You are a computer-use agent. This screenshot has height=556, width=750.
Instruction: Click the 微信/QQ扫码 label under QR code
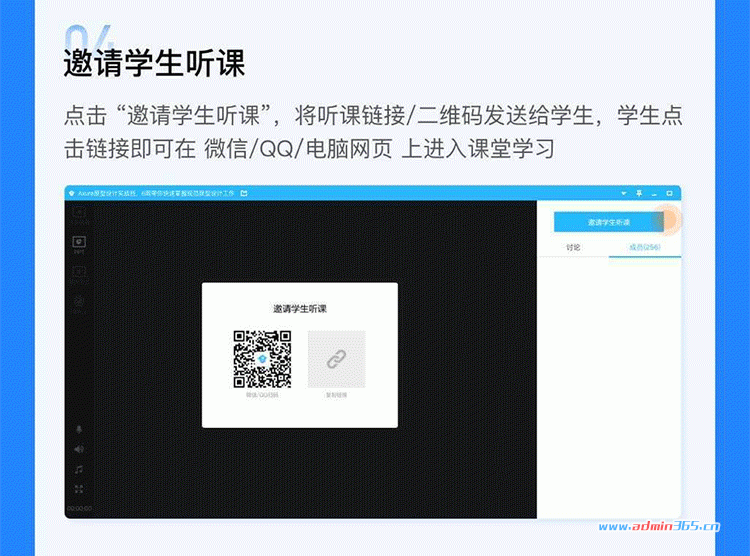[262, 395]
